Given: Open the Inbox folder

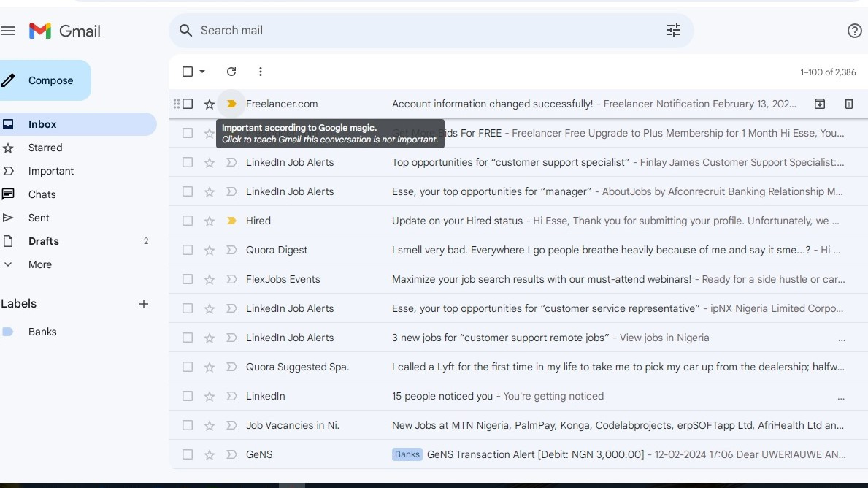Looking at the screenshot, I should 78,124.
